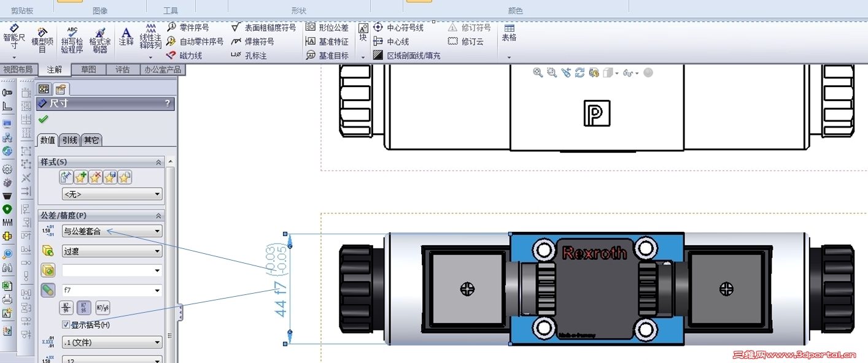Confirm the dimension with the green checkmark

click(x=43, y=119)
